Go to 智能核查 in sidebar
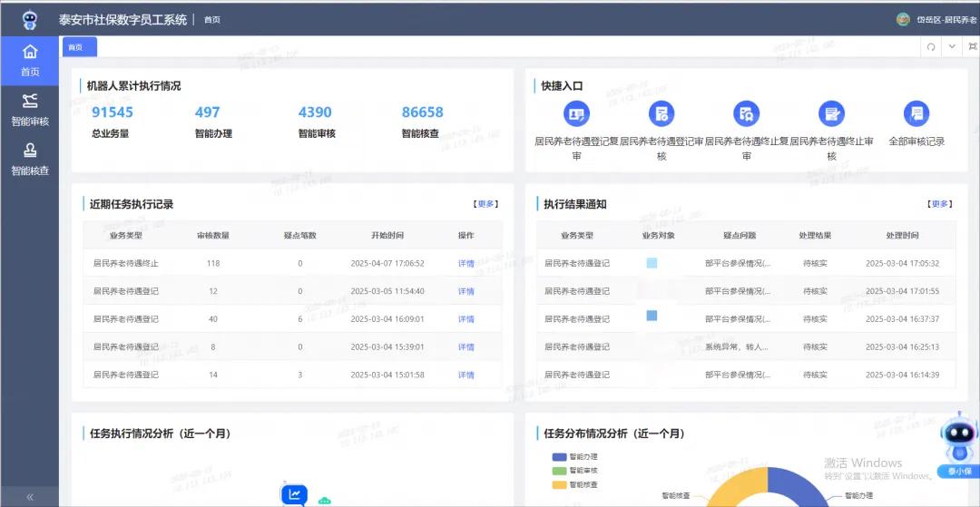 (30, 159)
